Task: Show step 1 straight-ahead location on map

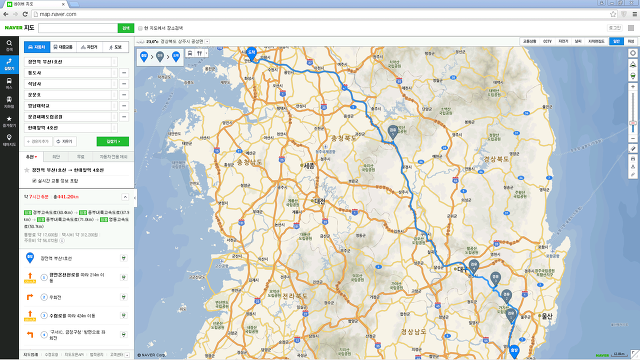Action: [123, 277]
